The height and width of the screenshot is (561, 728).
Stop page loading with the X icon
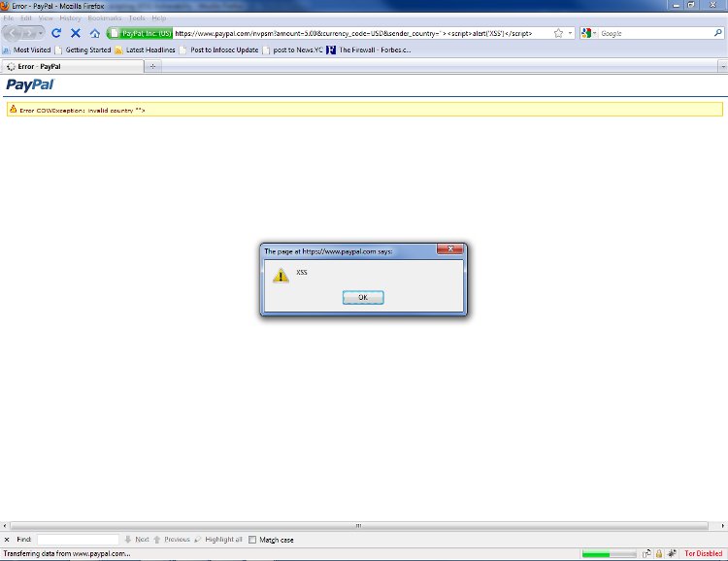pos(75,33)
